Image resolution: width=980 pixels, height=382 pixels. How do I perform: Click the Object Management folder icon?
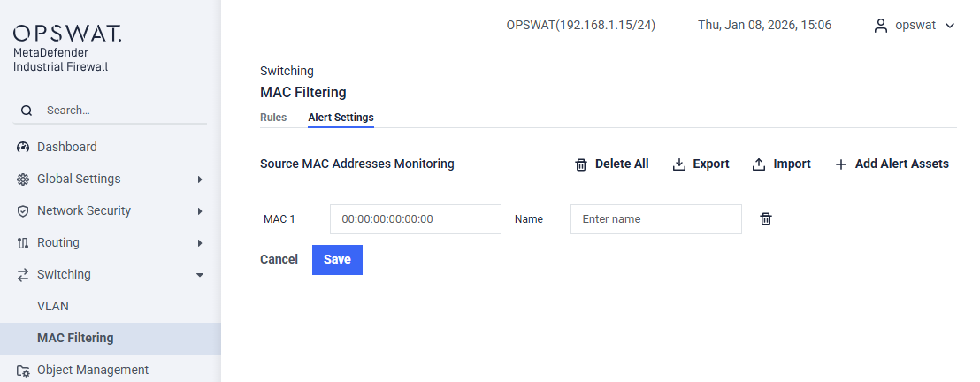tap(24, 371)
